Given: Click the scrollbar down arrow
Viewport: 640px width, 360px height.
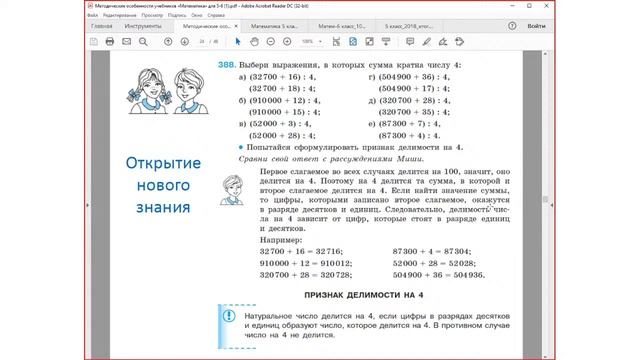Looking at the screenshot, I should [x=545, y=356].
